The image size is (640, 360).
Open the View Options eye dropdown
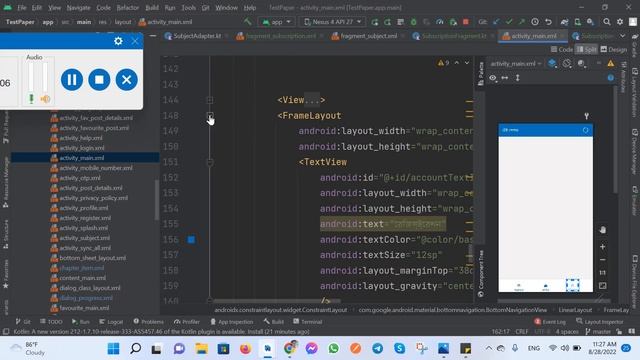[493, 78]
